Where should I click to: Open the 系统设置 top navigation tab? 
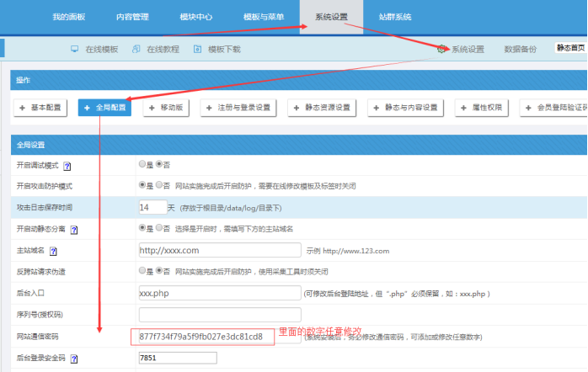(x=334, y=17)
